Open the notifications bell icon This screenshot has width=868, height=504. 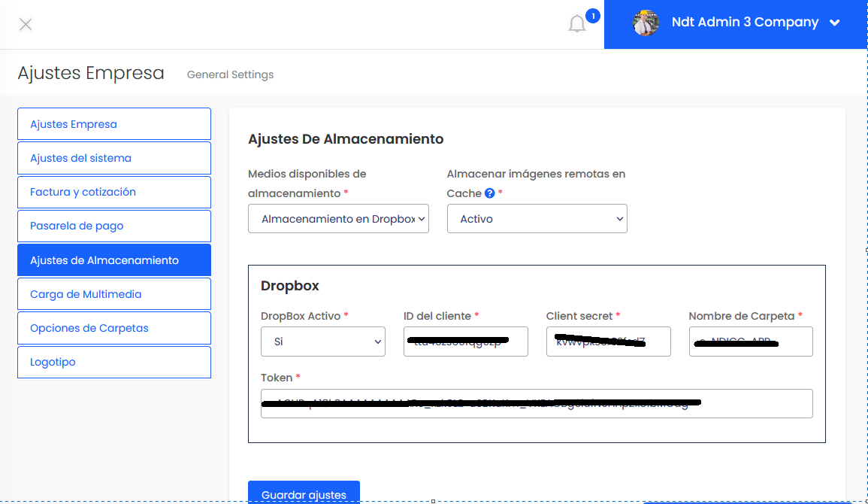click(577, 24)
